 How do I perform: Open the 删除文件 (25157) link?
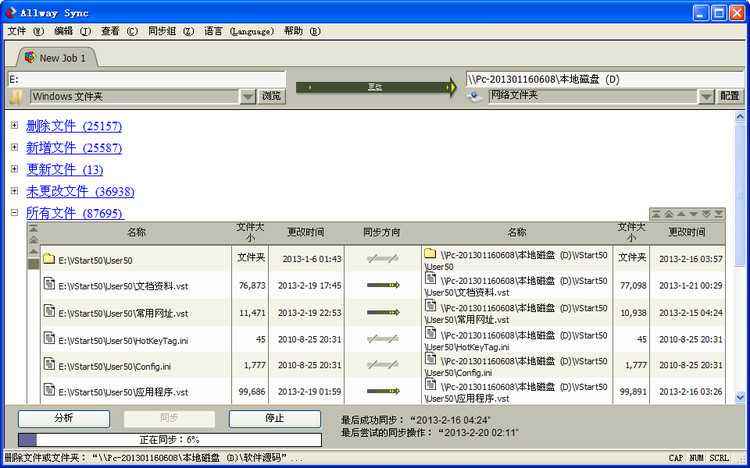[x=74, y=126]
